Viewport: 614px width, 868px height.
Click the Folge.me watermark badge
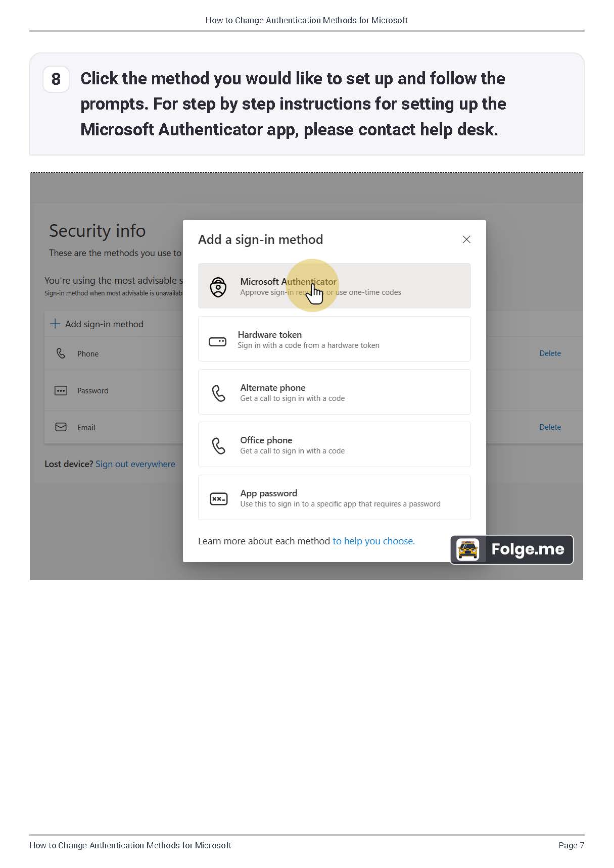tap(511, 549)
